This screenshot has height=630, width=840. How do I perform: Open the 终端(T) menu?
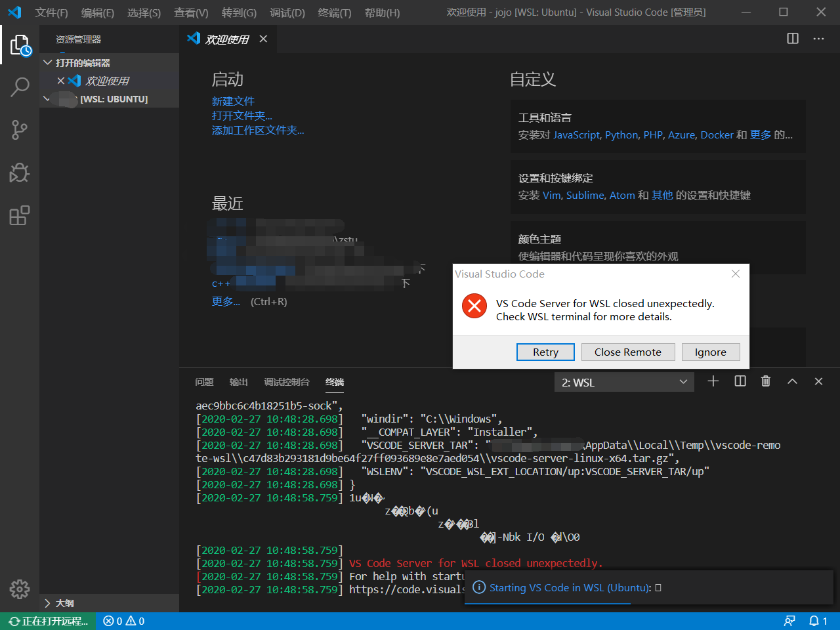tap(335, 12)
